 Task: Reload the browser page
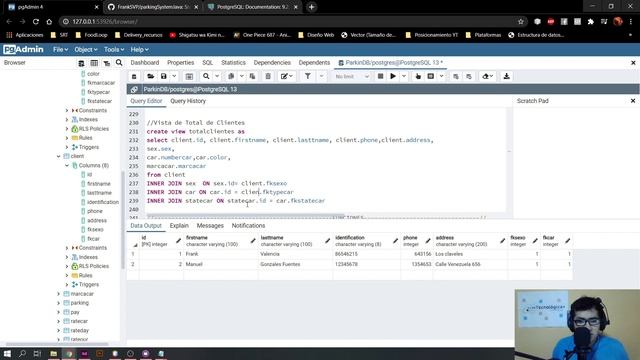click(36, 22)
